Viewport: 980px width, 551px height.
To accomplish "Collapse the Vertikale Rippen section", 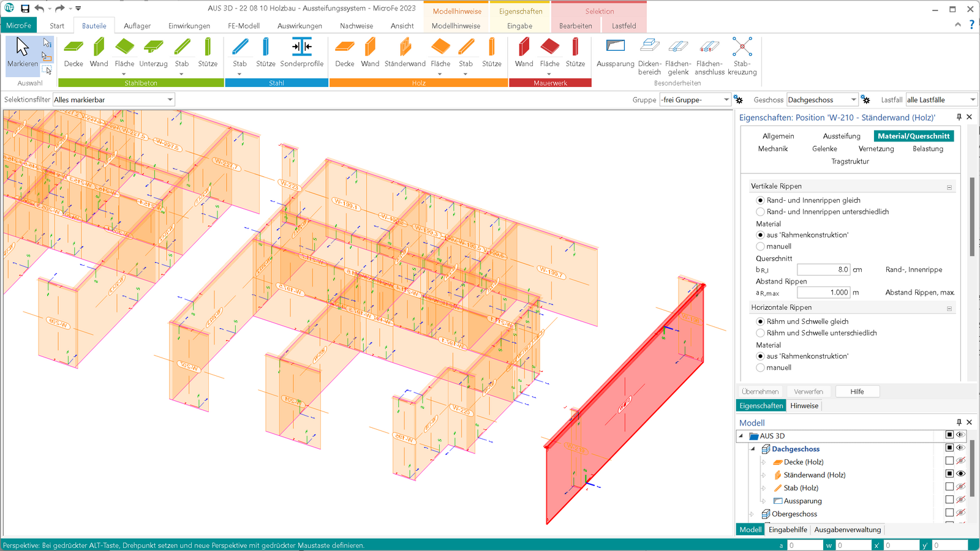I will tap(949, 187).
